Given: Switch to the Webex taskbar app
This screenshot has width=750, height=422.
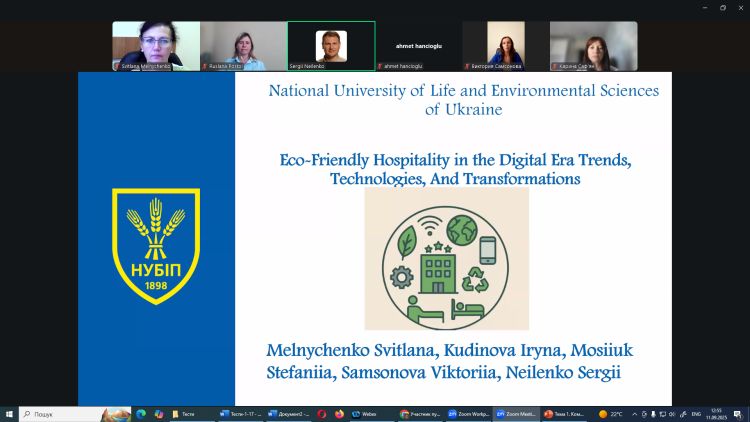Looking at the screenshot, I should coord(364,414).
